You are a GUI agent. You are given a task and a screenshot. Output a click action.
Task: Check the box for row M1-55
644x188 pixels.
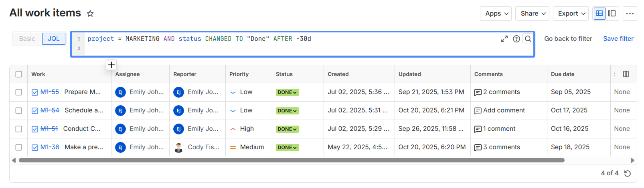[x=18, y=92]
